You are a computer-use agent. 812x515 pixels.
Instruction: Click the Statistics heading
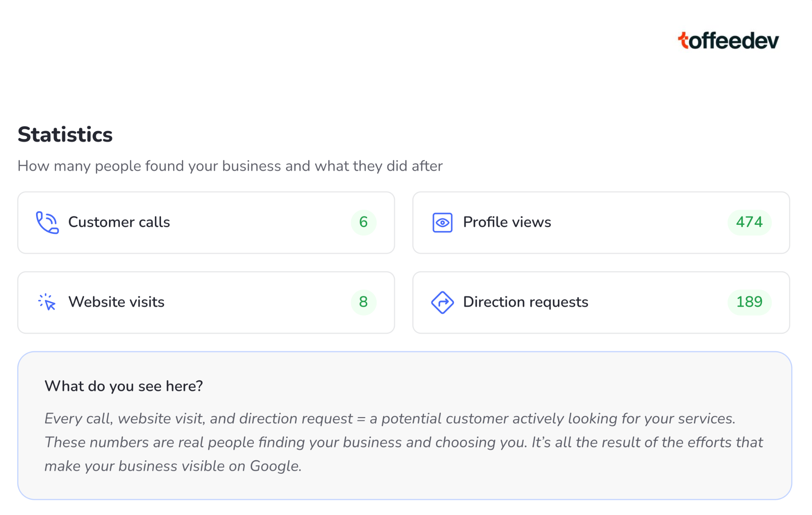click(65, 135)
